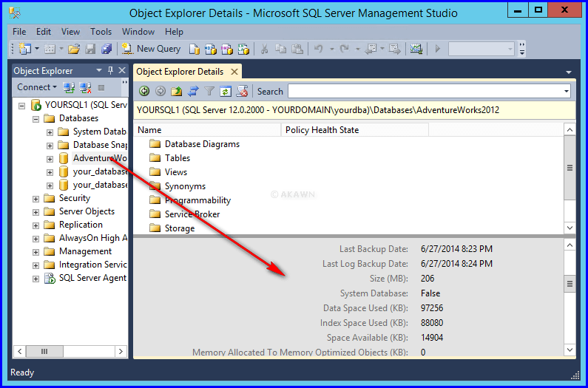The width and height of the screenshot is (588, 388).
Task: Open the Undo history dropdown arrow
Action: tap(331, 49)
